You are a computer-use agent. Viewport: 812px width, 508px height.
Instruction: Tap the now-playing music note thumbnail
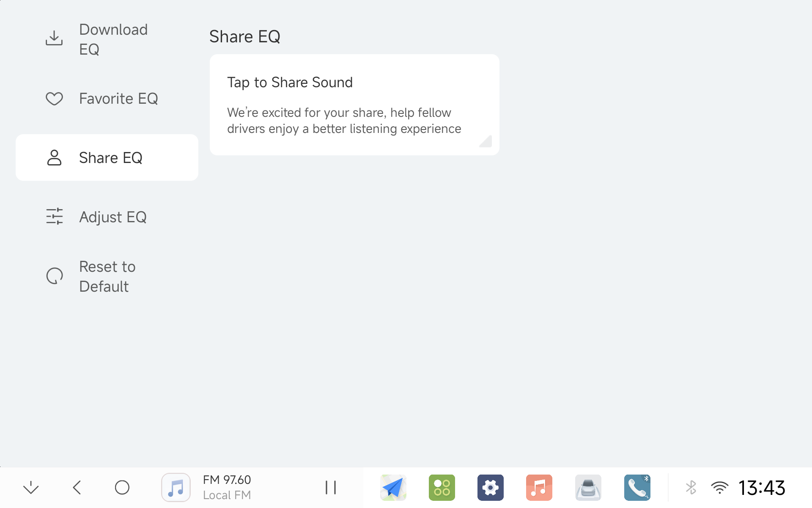pyautogui.click(x=176, y=488)
